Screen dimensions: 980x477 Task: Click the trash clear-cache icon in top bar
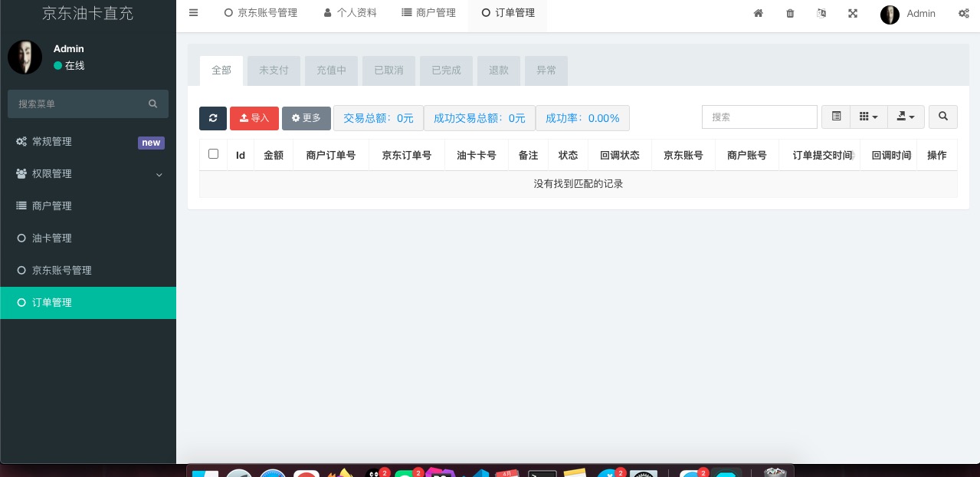click(790, 13)
